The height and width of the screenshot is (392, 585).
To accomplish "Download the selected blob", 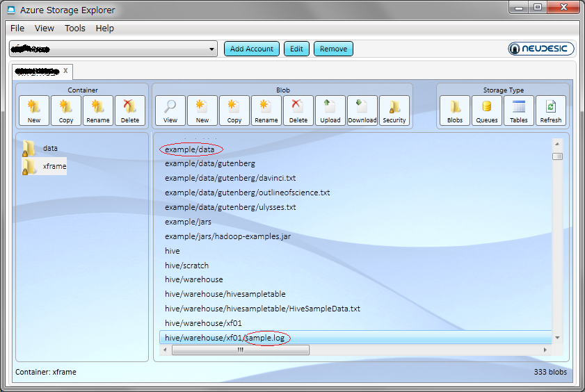I will 362,111.
